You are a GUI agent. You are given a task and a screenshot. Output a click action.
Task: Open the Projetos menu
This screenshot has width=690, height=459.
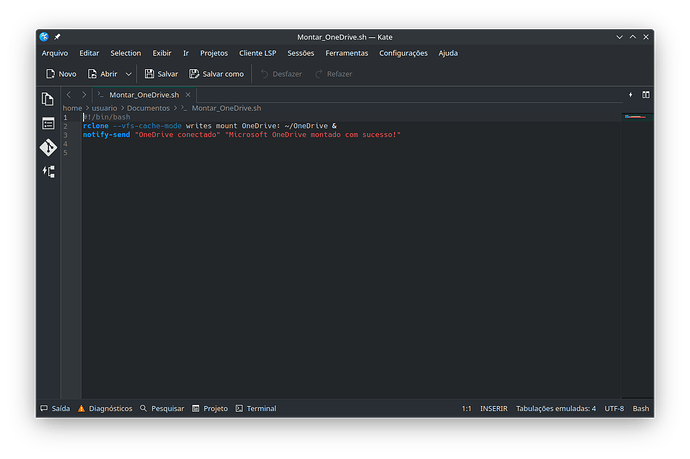[214, 53]
